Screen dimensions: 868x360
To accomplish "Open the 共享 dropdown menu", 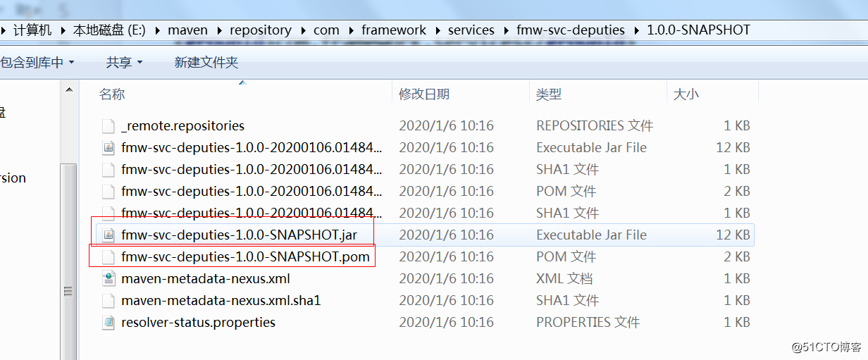I will (124, 63).
